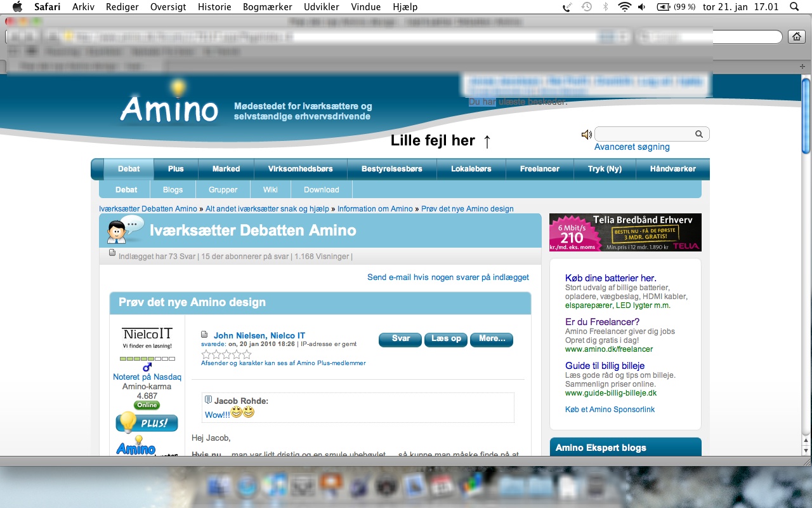
Task: Click the volume icon in menu bar
Action: 642,7
